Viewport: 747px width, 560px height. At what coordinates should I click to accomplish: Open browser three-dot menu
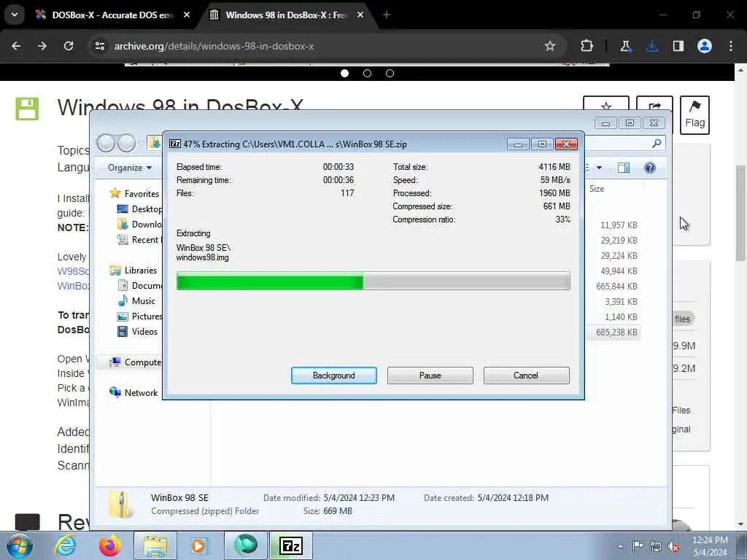[731, 46]
